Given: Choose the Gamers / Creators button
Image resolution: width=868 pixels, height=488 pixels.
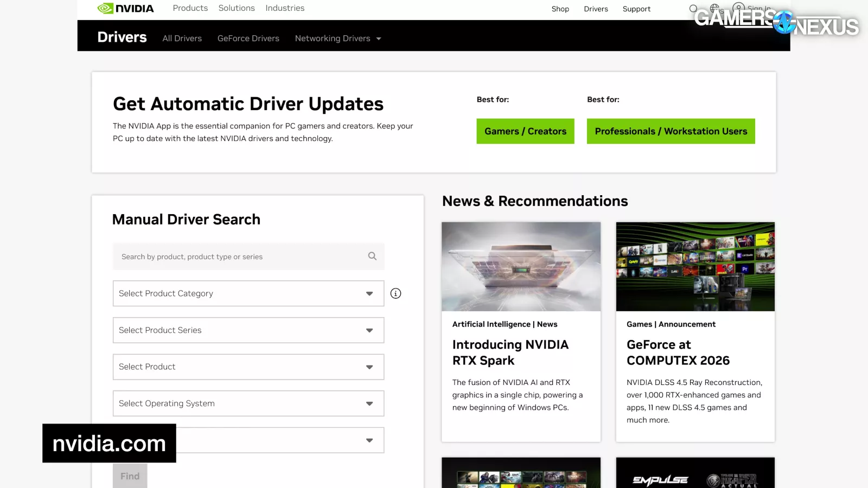Looking at the screenshot, I should (x=525, y=131).
